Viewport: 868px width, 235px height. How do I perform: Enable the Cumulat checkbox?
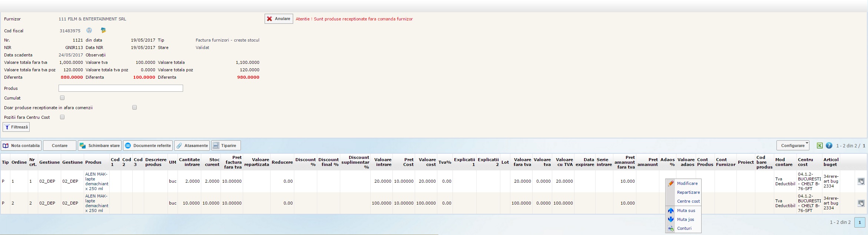(x=62, y=98)
